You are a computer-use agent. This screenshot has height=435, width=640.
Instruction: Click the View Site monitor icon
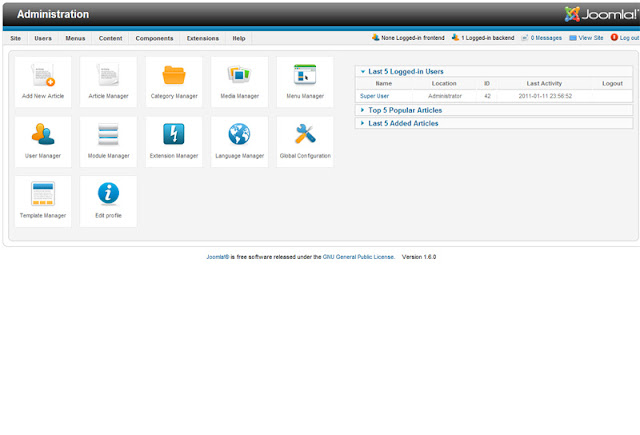[573, 38]
